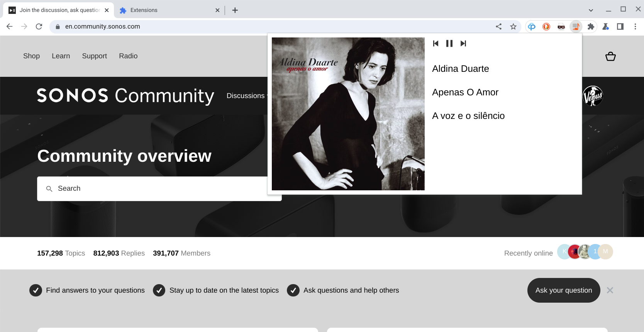Click the Find answers checkmark icon
Viewport: 644px width, 332px height.
pyautogui.click(x=36, y=290)
